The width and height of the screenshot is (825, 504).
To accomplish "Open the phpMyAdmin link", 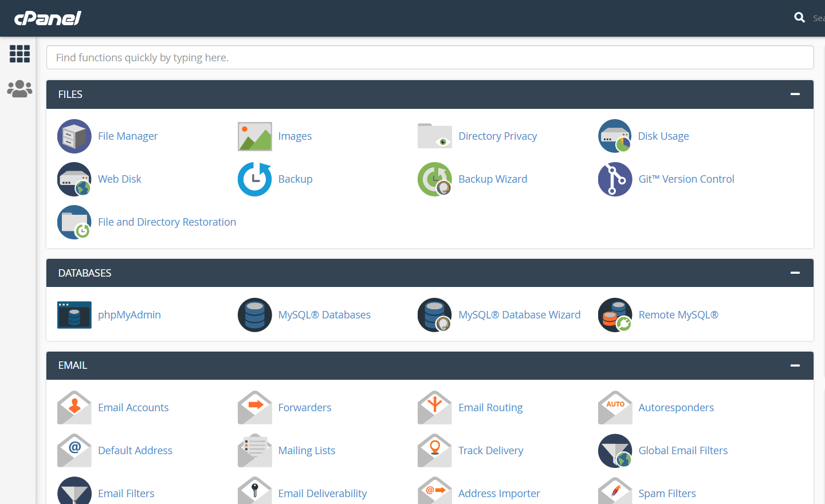I will tap(129, 315).
